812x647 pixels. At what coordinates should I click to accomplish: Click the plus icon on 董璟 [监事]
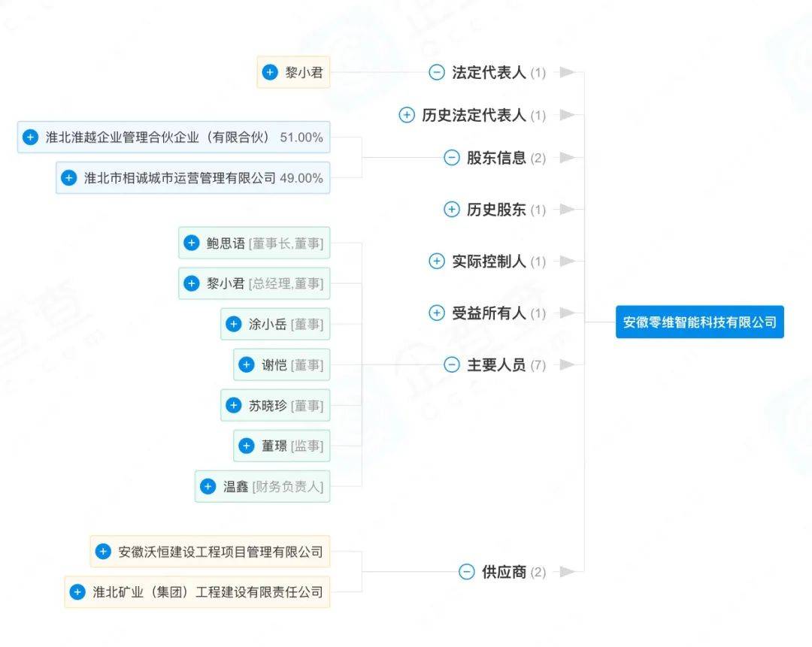pyautogui.click(x=246, y=446)
